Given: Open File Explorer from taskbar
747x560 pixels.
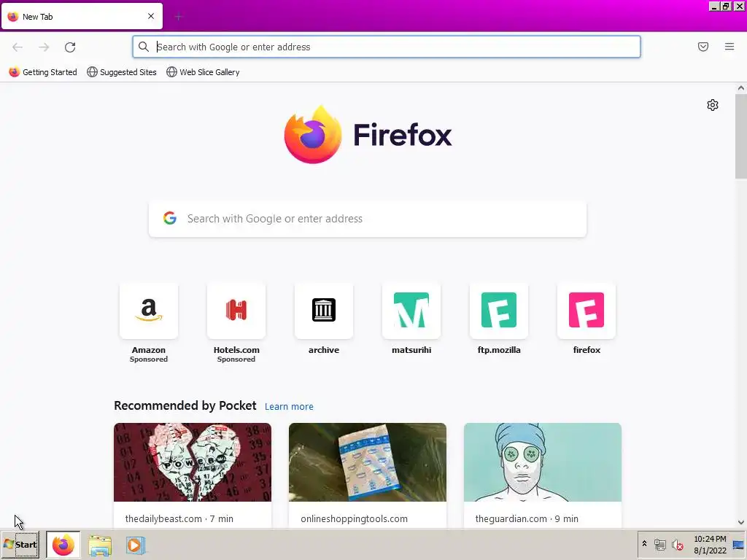Looking at the screenshot, I should pos(99,545).
